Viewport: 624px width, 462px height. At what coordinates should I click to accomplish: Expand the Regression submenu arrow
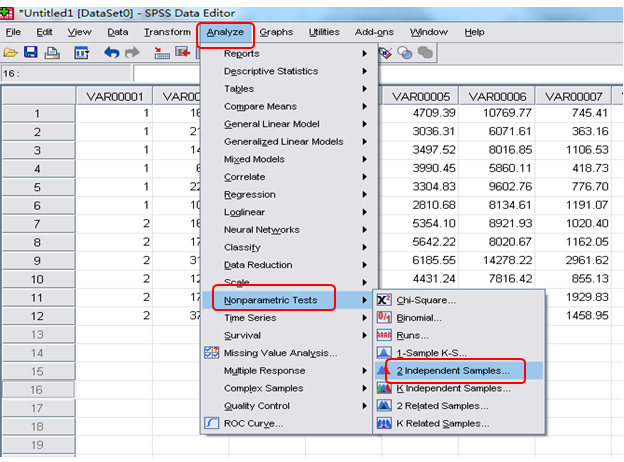[364, 195]
